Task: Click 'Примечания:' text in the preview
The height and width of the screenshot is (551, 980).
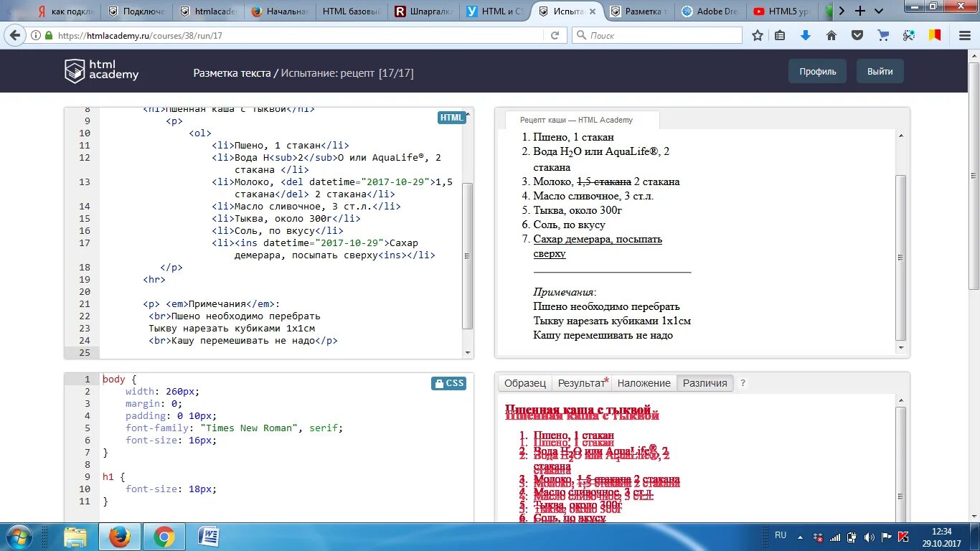Action: [x=565, y=292]
